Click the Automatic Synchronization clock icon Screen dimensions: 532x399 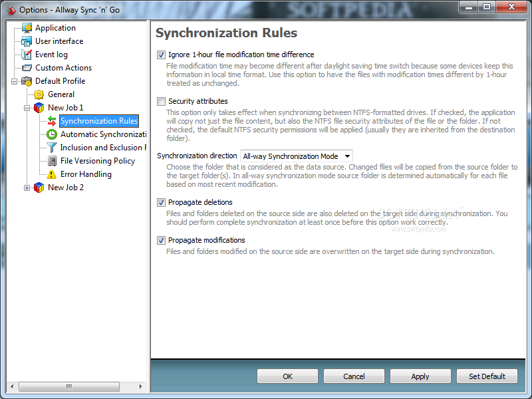[x=52, y=134]
